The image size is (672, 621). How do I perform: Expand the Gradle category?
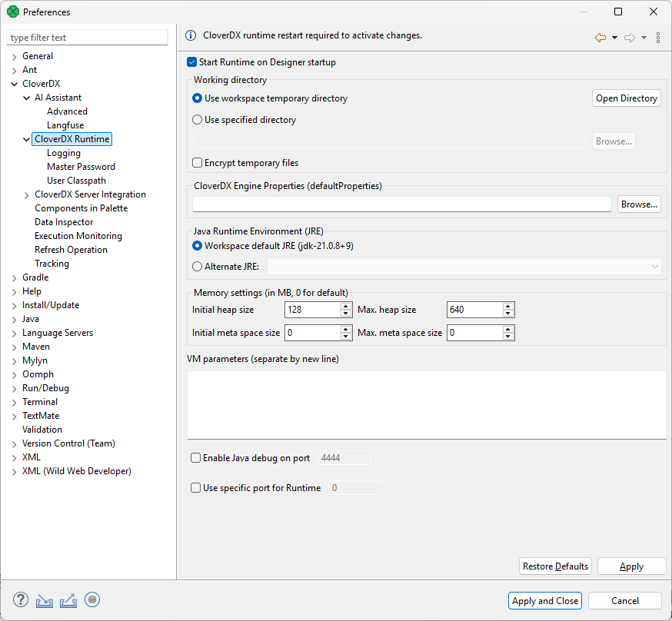click(x=14, y=278)
